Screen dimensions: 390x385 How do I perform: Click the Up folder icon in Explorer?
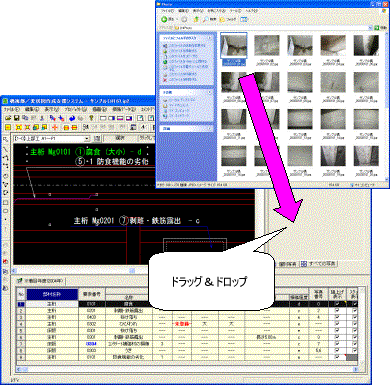196,19
